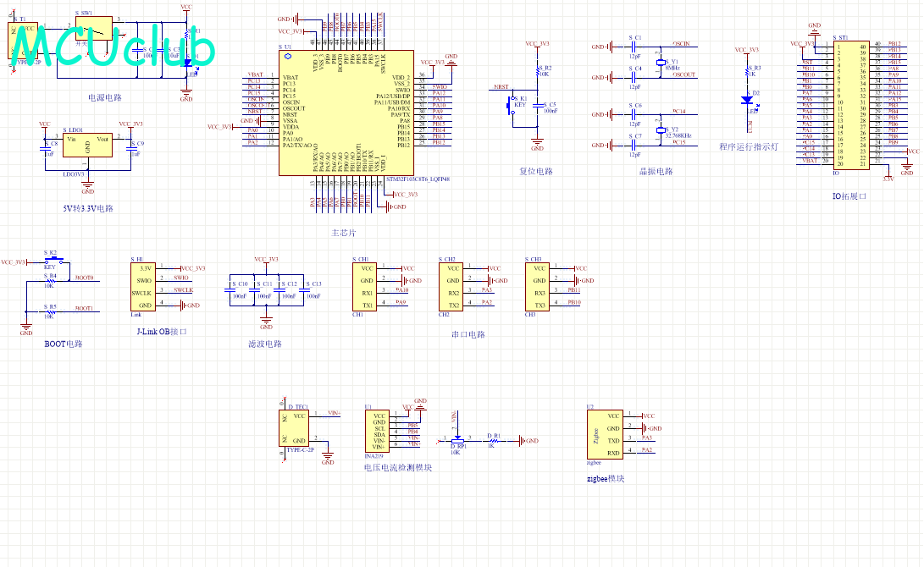Click the 'BOOT1' net label
The height and width of the screenshot is (567, 924).
pyautogui.click(x=84, y=309)
